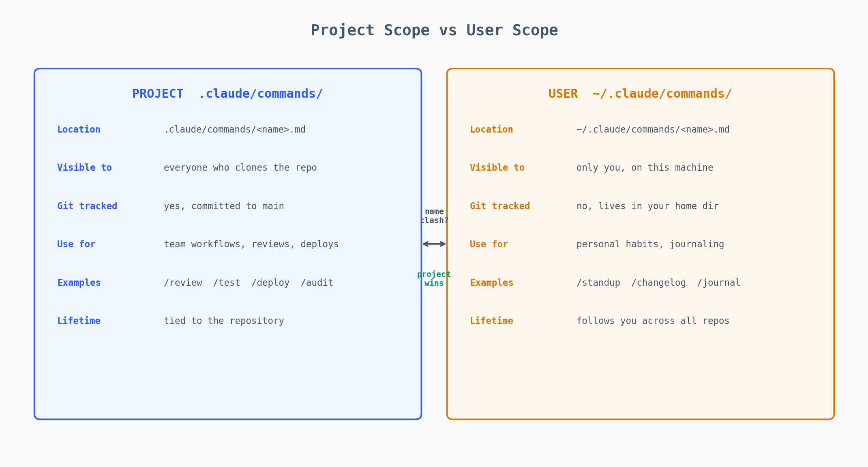Select 'yes, committed to main' text
This screenshot has height=467, width=868.
[x=224, y=206]
